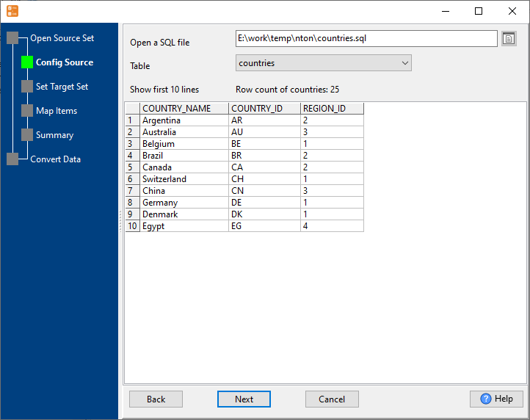Select the Open Source Set step icon
This screenshot has width=530, height=420.
click(x=12, y=38)
